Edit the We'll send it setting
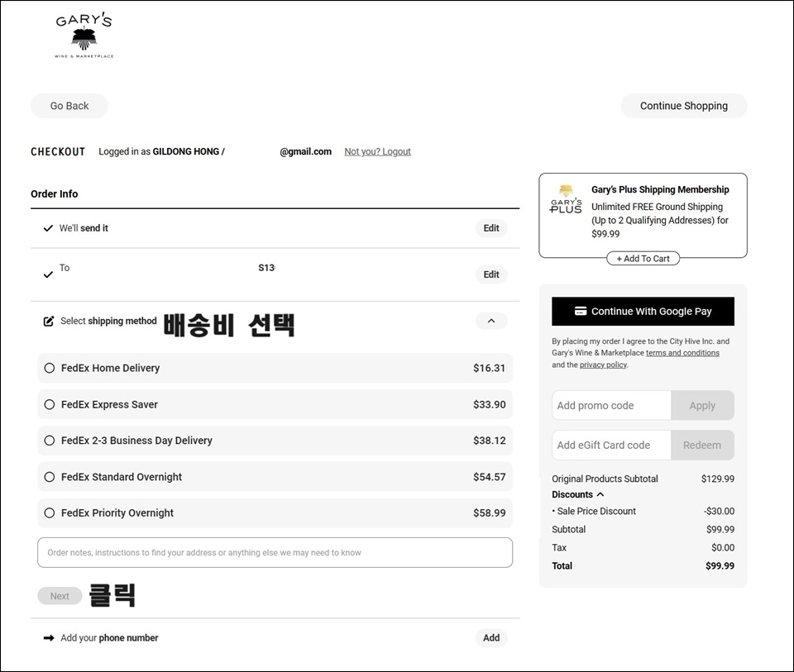Viewport: 794px width, 672px height. 491,228
